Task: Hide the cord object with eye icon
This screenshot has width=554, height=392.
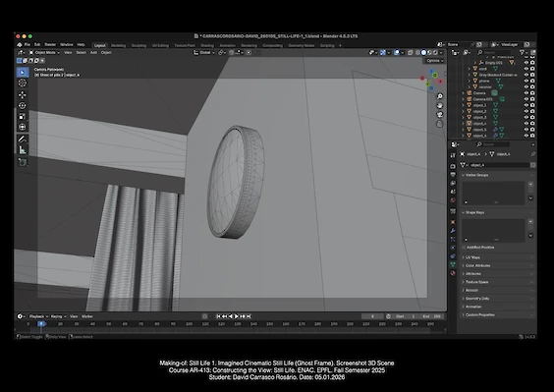Action: click(526, 69)
